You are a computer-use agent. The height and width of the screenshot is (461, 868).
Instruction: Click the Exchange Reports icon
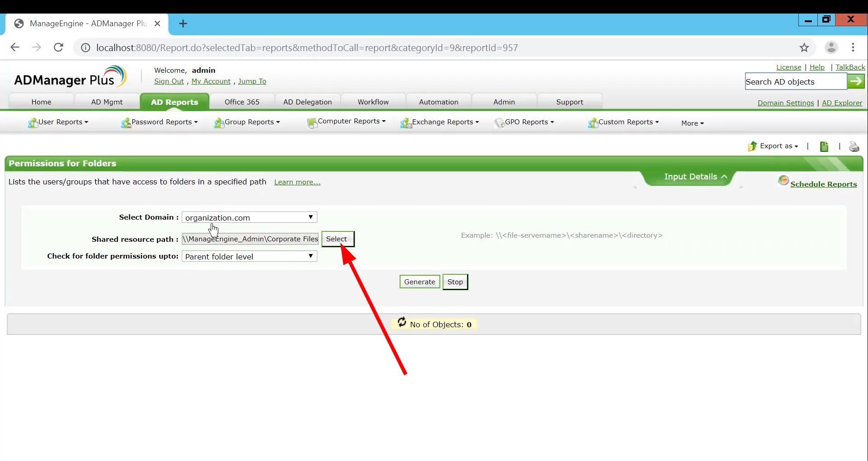[x=406, y=122]
